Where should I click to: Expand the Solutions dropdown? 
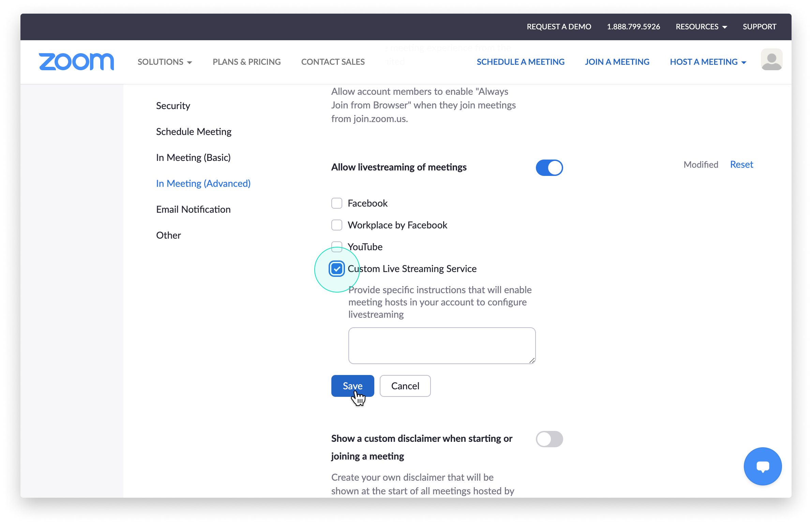[x=165, y=62]
